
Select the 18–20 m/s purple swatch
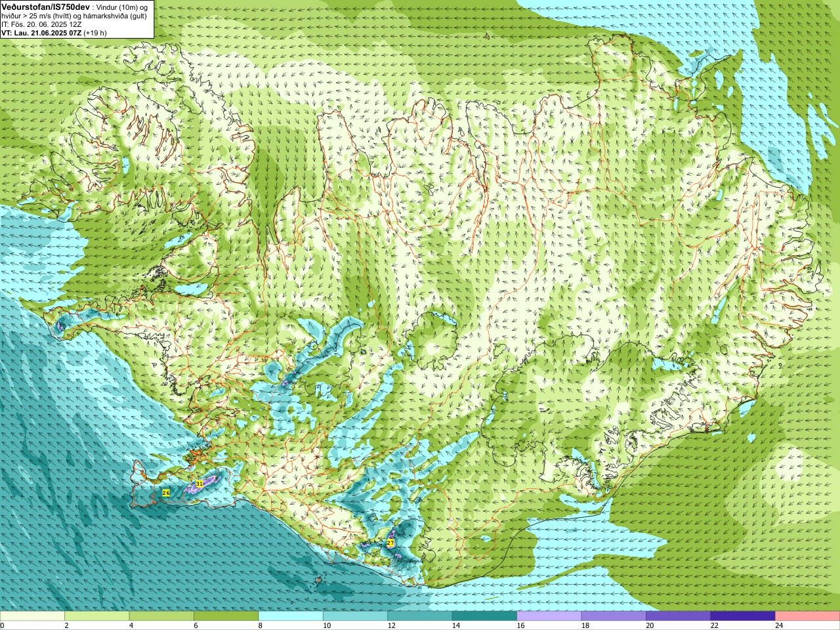614,616
